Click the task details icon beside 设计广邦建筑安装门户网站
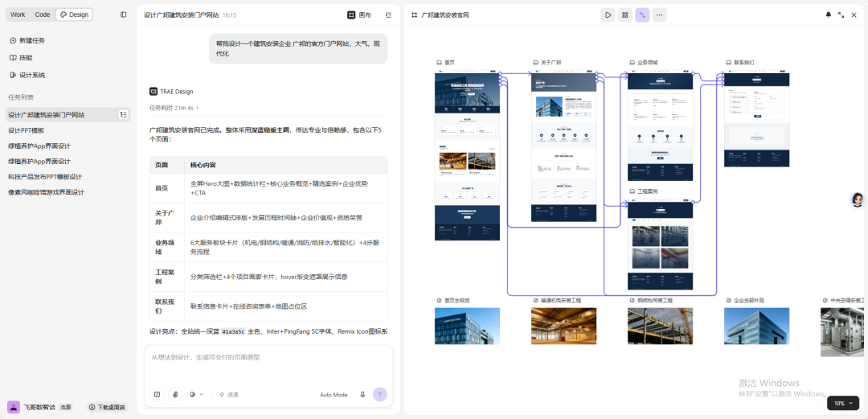 [124, 115]
